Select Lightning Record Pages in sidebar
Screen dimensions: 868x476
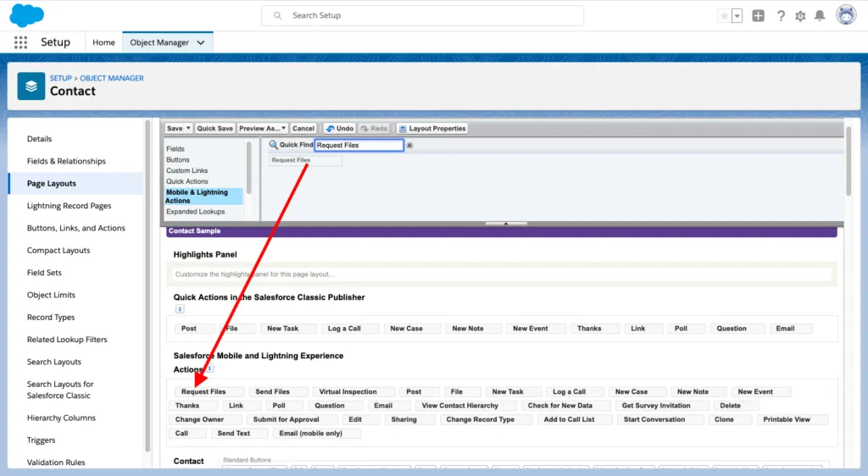point(69,206)
